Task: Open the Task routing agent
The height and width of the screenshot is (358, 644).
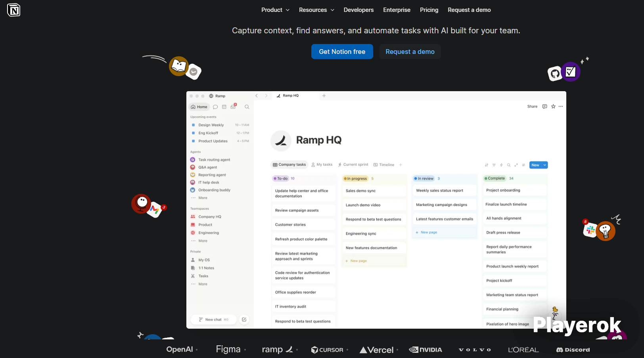Action: 214,160
